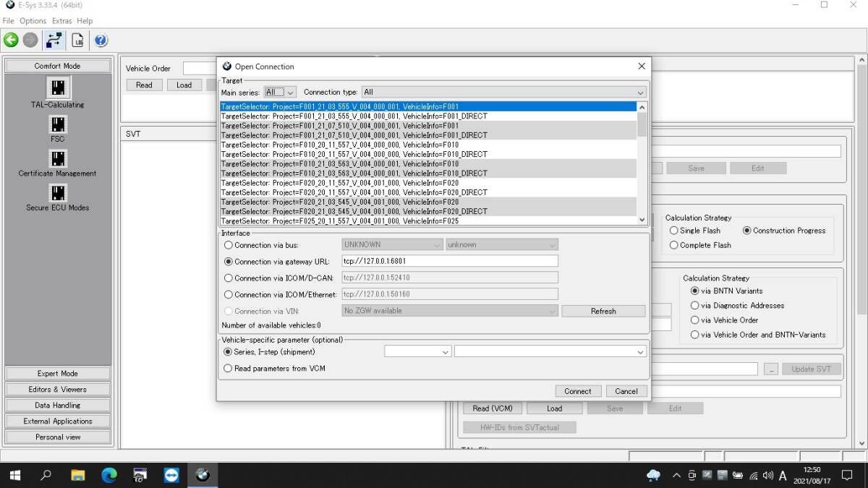Open the Secure ECU Modes icon
Image resolution: width=868 pixels, height=488 pixels.
(58, 193)
